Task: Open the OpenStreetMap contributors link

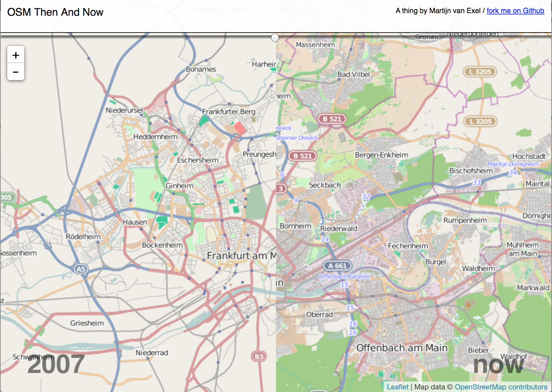Action: (501, 387)
